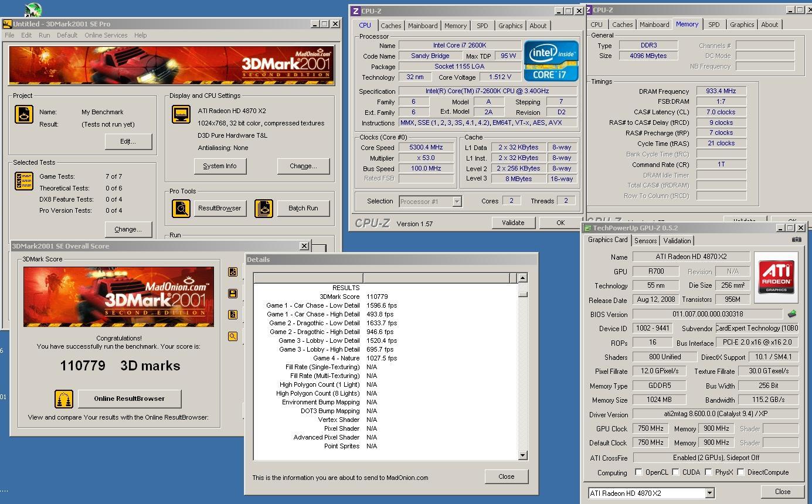Click Change... under Display and CPU Settings
The image size is (812, 504).
(x=303, y=166)
